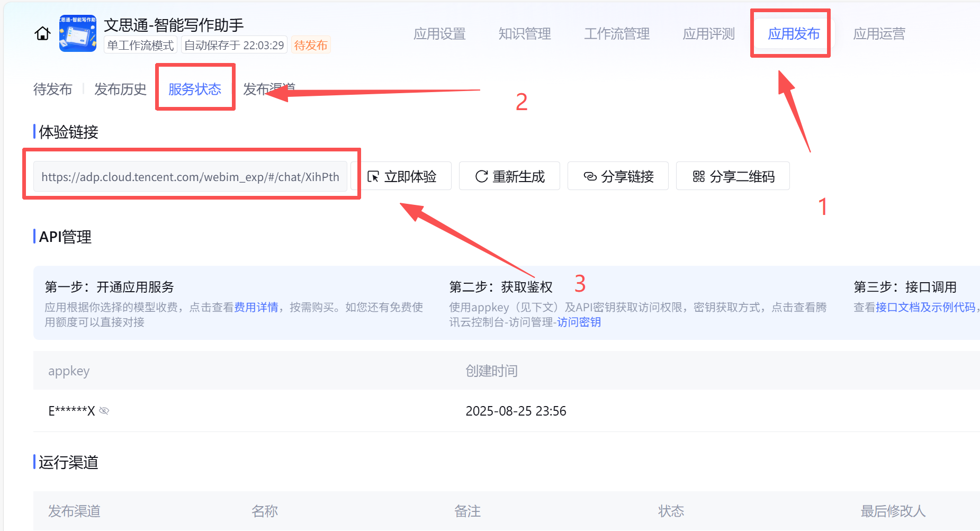Click the 备注 column header
The height and width of the screenshot is (531, 980).
click(x=467, y=511)
